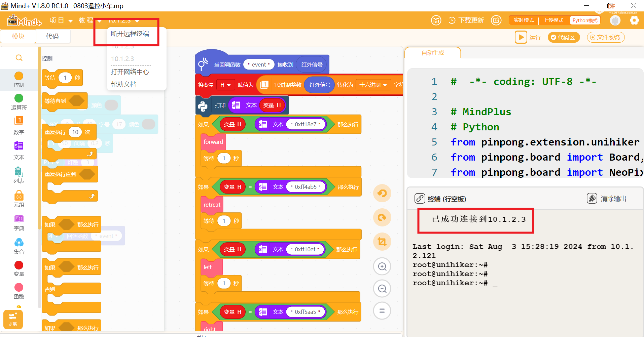The width and height of the screenshot is (644, 337).
Task: Open the settings gear icon
Action: 634,20
